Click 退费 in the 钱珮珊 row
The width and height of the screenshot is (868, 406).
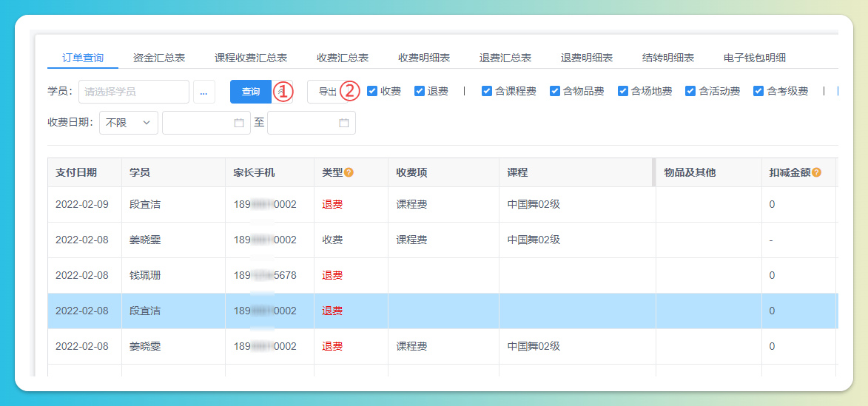pos(332,275)
